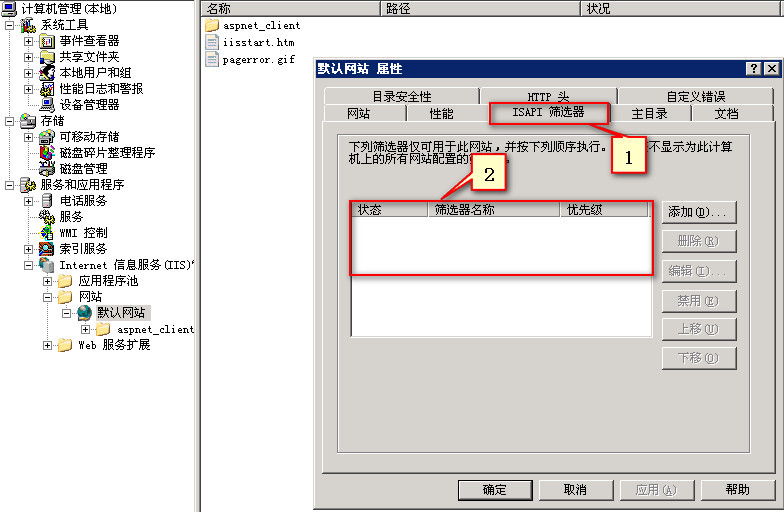
Task: Select the ISAPI 筛选器 tab
Action: pos(548,112)
